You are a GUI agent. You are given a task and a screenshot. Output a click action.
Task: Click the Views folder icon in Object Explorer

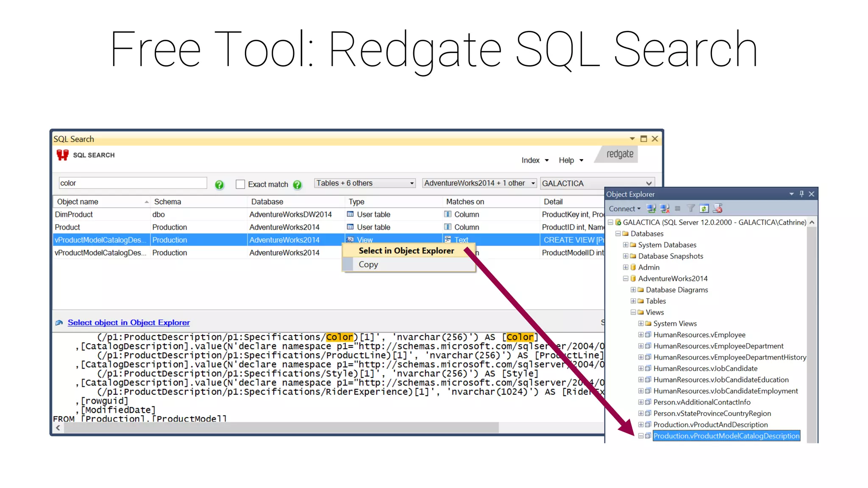tap(640, 312)
